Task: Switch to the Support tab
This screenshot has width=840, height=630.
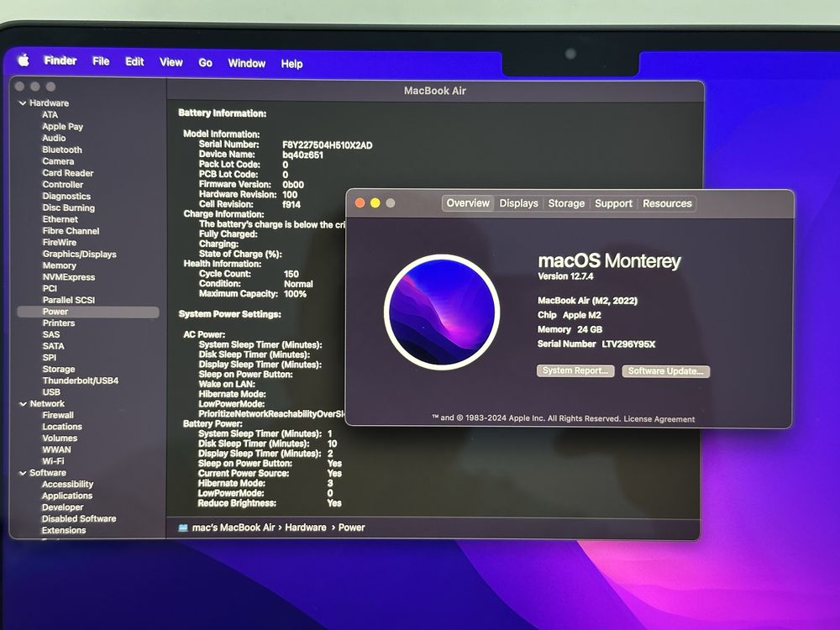Action: click(613, 203)
